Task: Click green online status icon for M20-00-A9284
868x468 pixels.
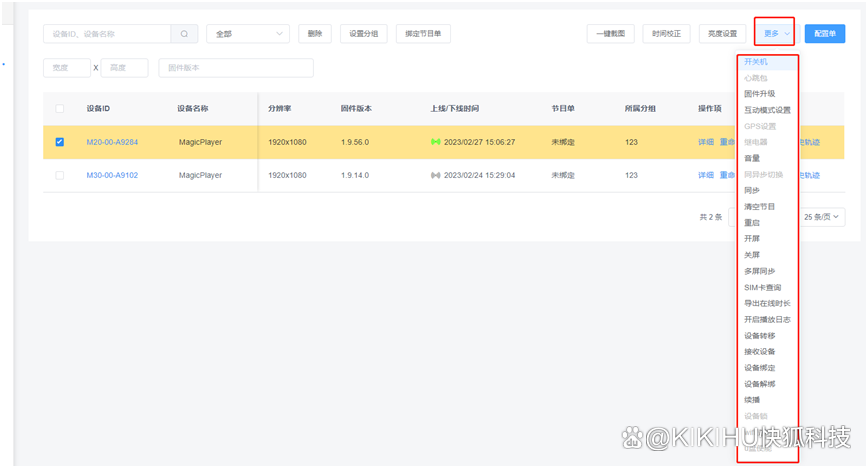Action: (435, 142)
